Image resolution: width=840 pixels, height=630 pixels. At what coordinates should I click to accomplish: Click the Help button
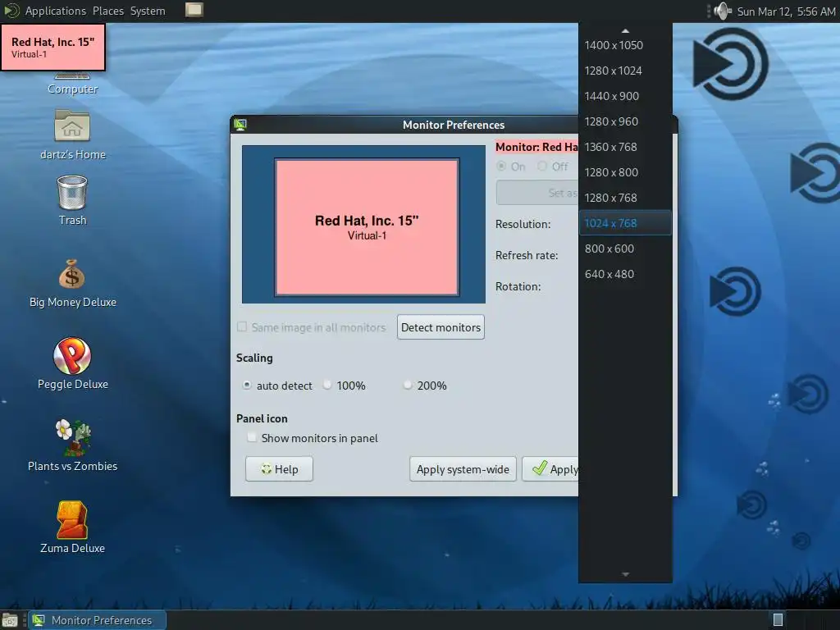pos(279,469)
